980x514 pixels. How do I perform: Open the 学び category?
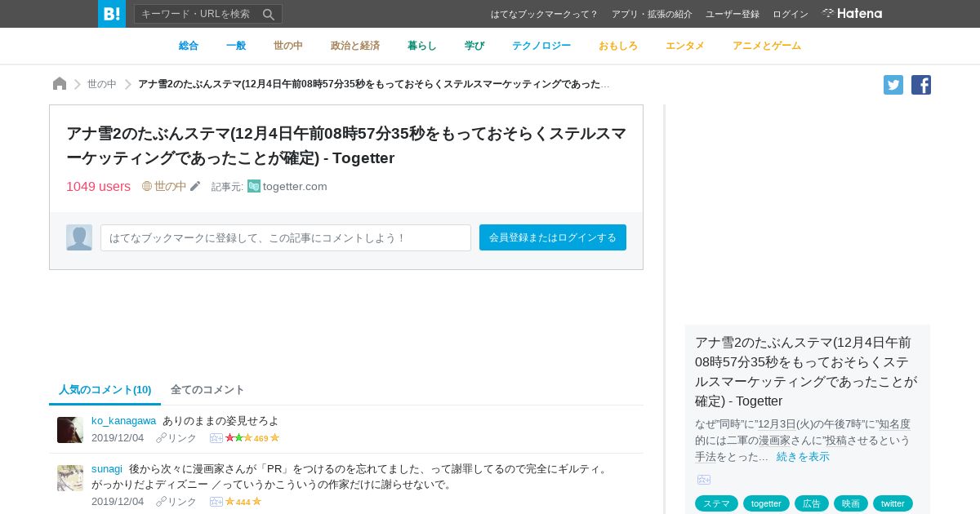474,46
